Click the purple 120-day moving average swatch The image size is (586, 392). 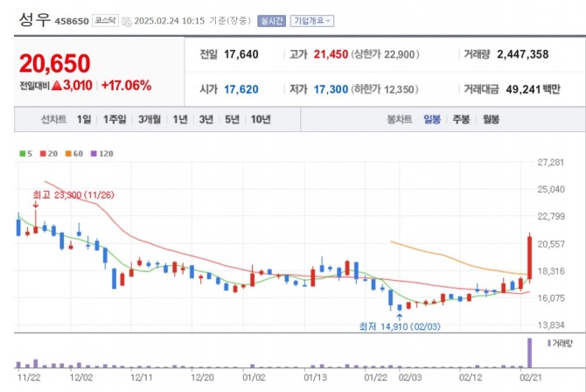[x=94, y=153]
